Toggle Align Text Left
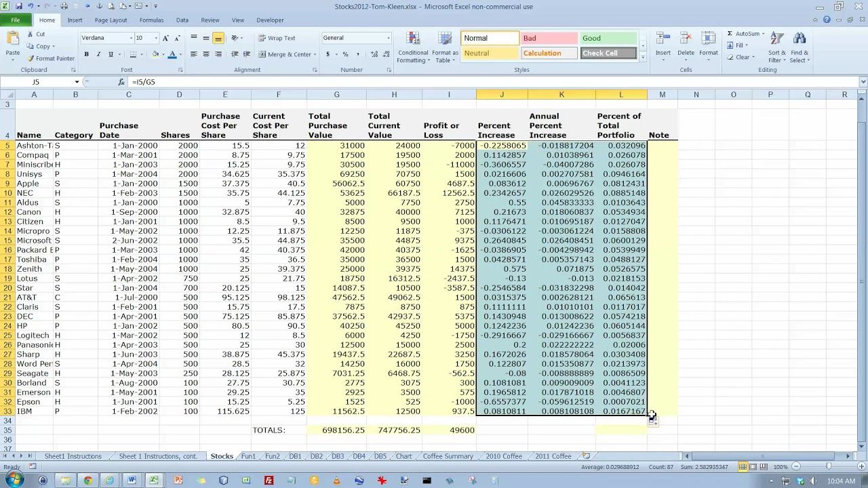The image size is (868, 488). (x=194, y=54)
